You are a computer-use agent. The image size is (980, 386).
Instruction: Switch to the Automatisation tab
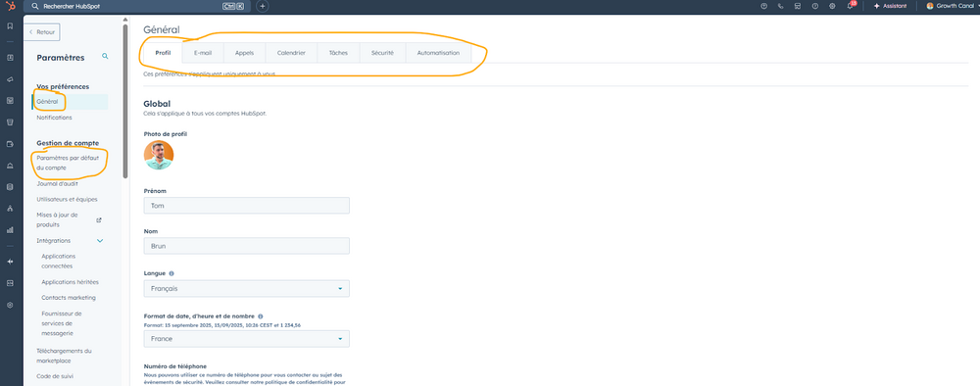pos(438,53)
